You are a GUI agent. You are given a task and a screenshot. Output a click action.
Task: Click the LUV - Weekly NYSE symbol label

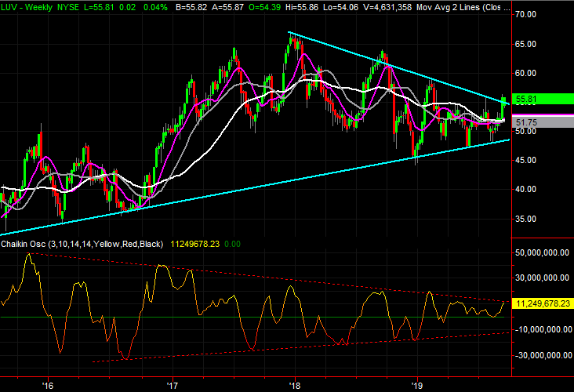[x=39, y=7]
